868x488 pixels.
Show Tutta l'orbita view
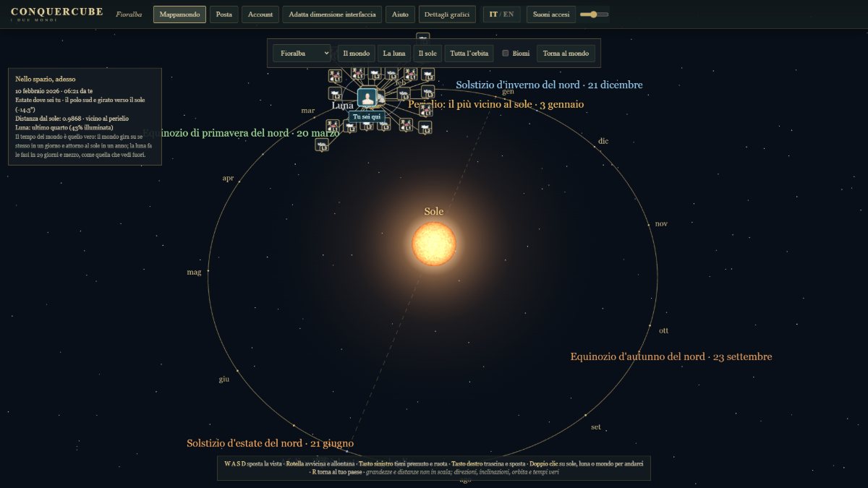click(x=469, y=53)
